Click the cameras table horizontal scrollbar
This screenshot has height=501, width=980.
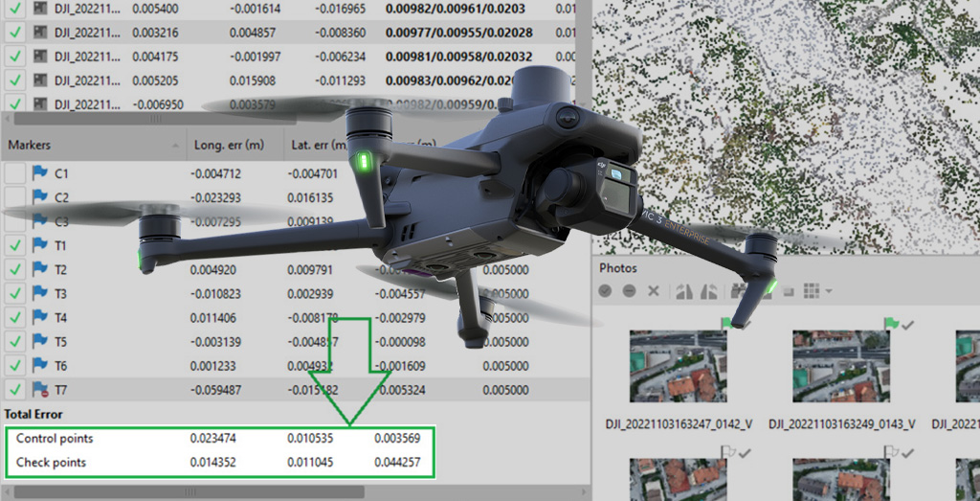point(156,118)
